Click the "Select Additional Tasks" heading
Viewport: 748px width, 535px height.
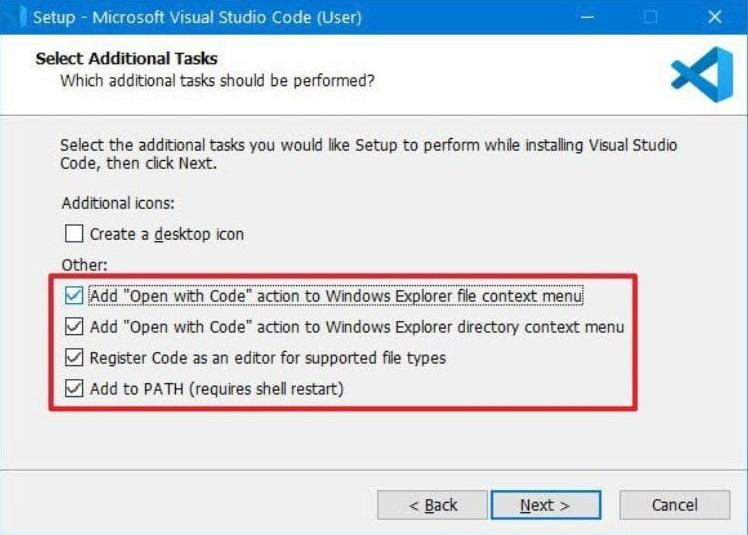coord(126,58)
